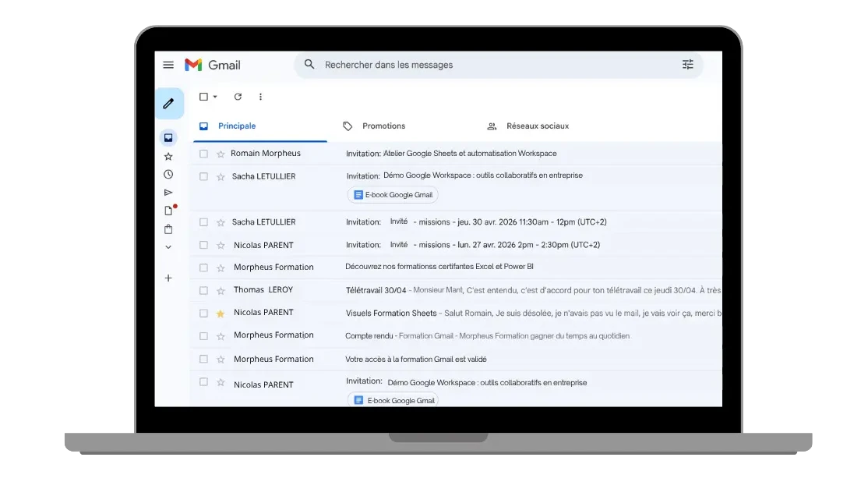Open the select dropdown arrow
This screenshot has width=868, height=489.
click(215, 97)
